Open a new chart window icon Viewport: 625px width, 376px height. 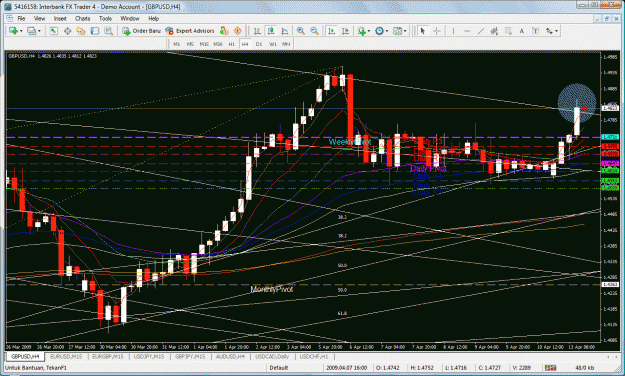(x=13, y=31)
